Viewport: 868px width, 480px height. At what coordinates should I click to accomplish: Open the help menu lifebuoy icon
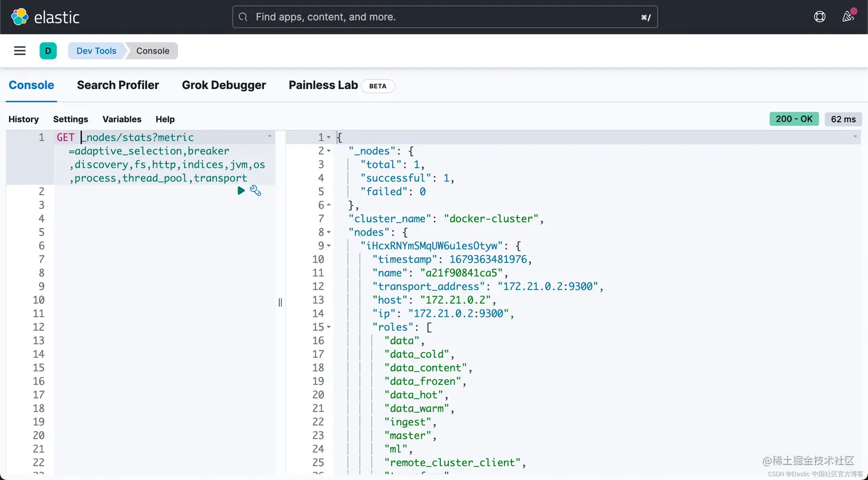[820, 17]
